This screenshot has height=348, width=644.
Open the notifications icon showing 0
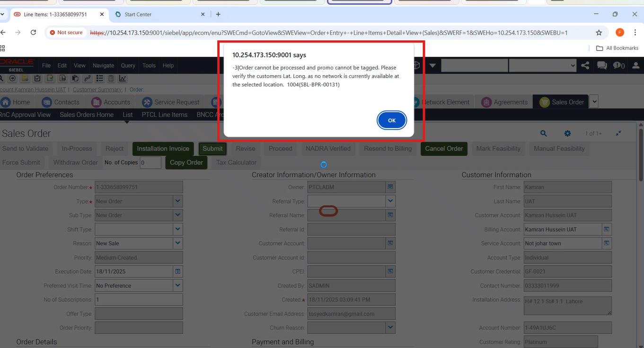618,66
